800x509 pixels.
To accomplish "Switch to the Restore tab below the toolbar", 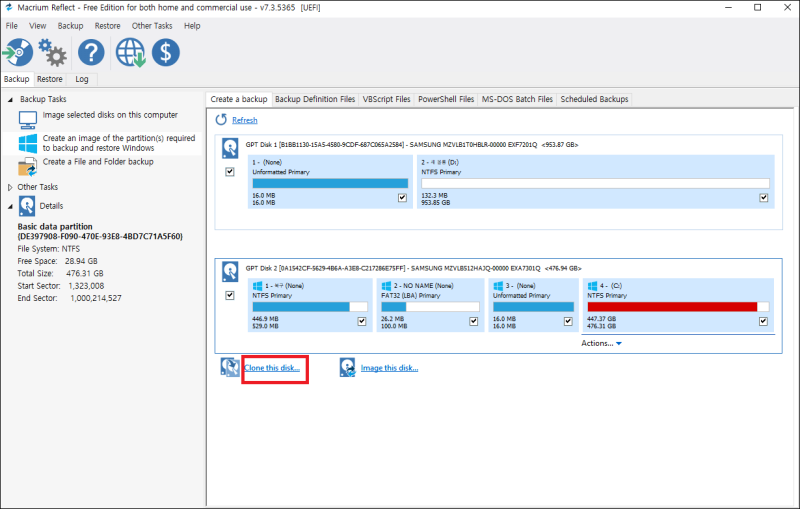I will coord(49,79).
